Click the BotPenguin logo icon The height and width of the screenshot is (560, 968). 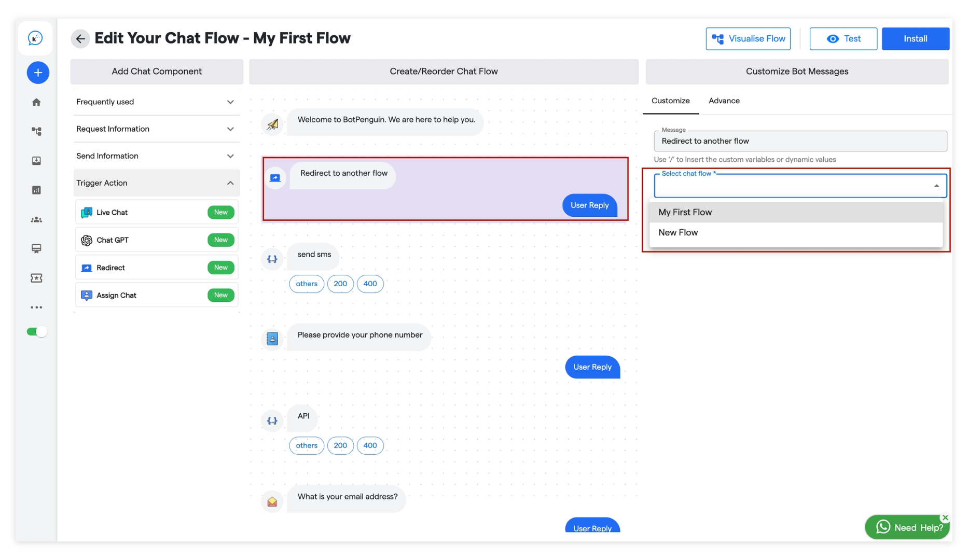coord(35,38)
